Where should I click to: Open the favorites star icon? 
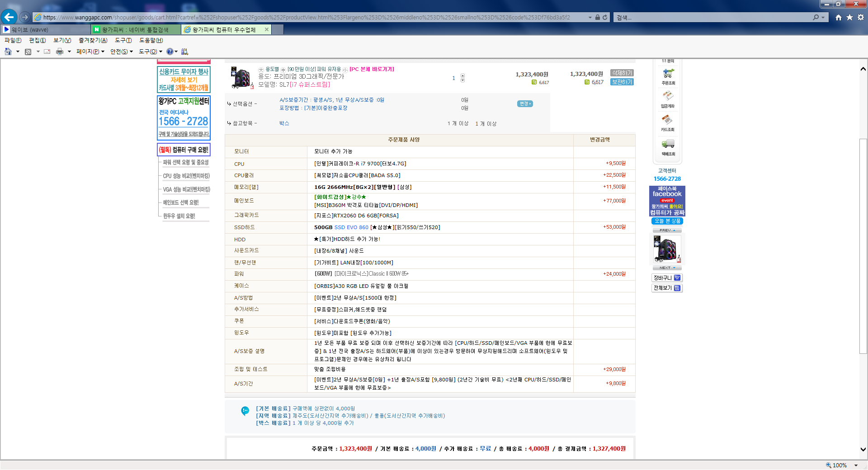(x=849, y=17)
